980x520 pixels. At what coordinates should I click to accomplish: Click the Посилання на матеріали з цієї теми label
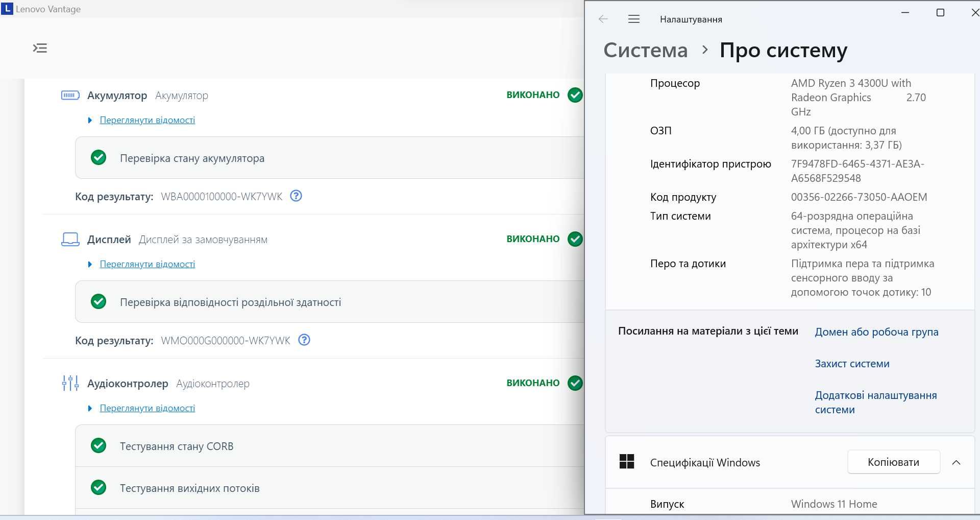tap(708, 331)
